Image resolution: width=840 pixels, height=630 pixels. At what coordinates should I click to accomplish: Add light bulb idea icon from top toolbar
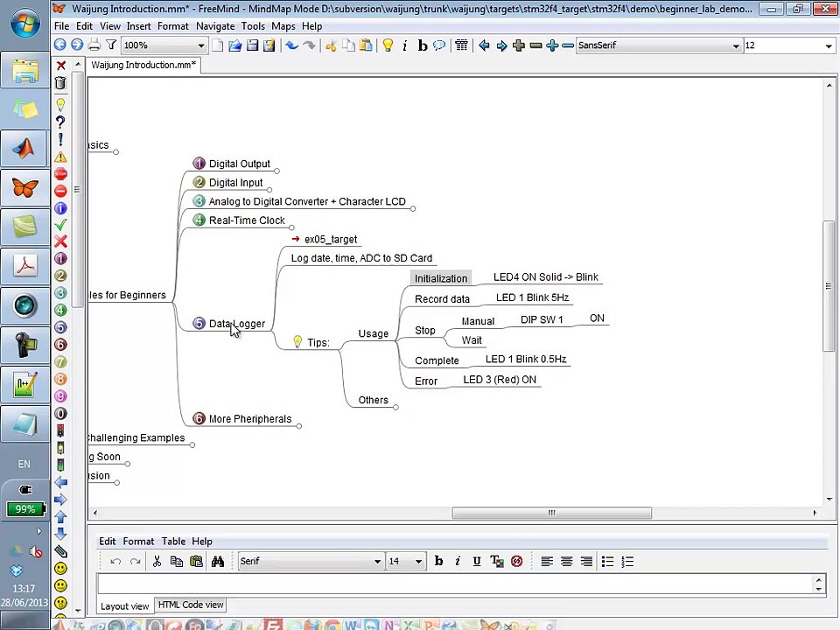point(388,45)
